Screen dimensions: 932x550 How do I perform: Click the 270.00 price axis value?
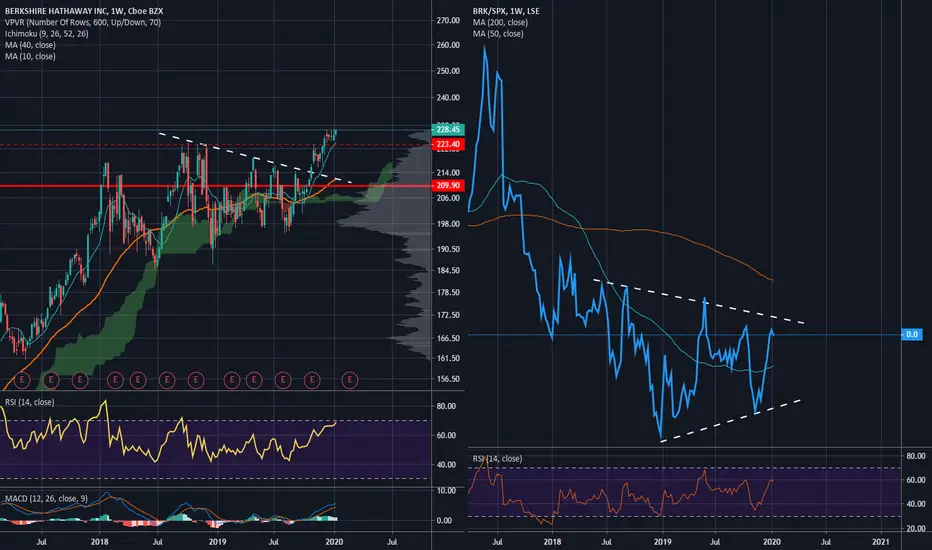point(448,20)
